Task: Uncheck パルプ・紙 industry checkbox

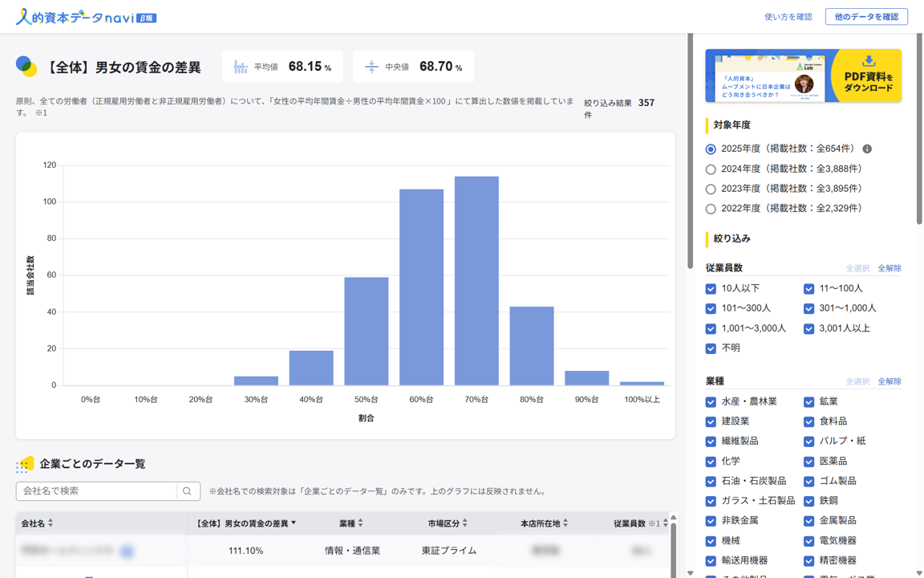Action: click(808, 442)
